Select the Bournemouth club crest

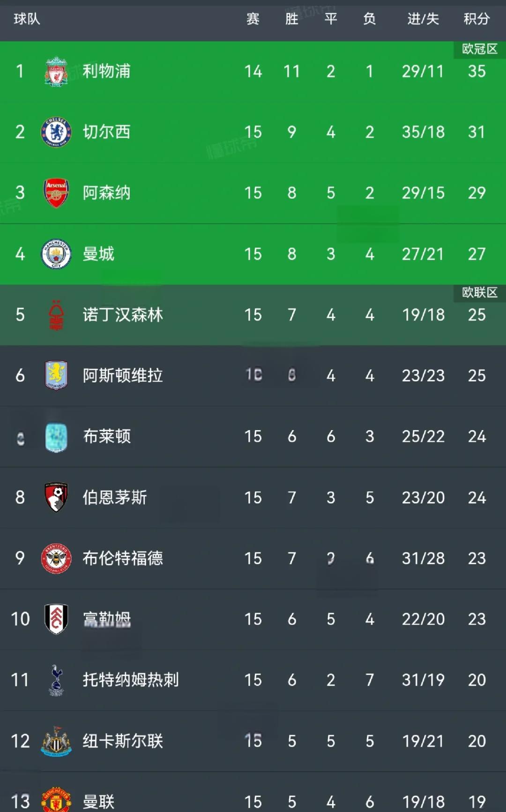click(x=55, y=498)
